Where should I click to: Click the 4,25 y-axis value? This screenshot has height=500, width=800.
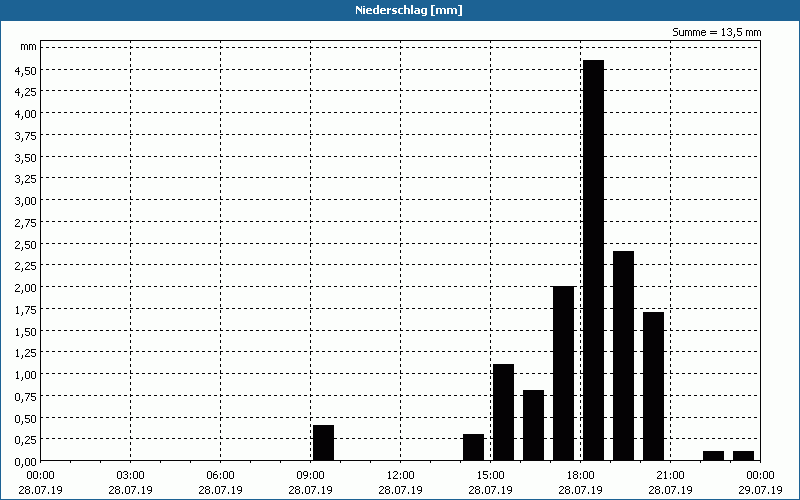pos(26,92)
